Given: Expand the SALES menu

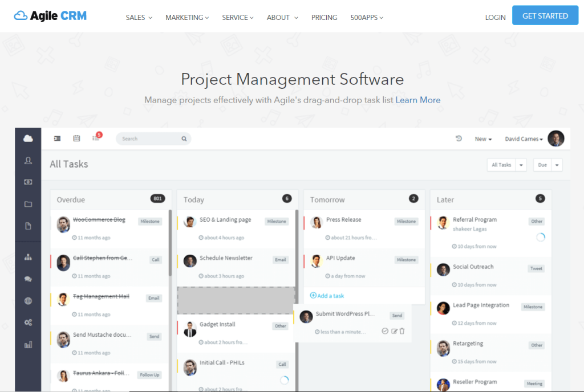Looking at the screenshot, I should tap(139, 18).
